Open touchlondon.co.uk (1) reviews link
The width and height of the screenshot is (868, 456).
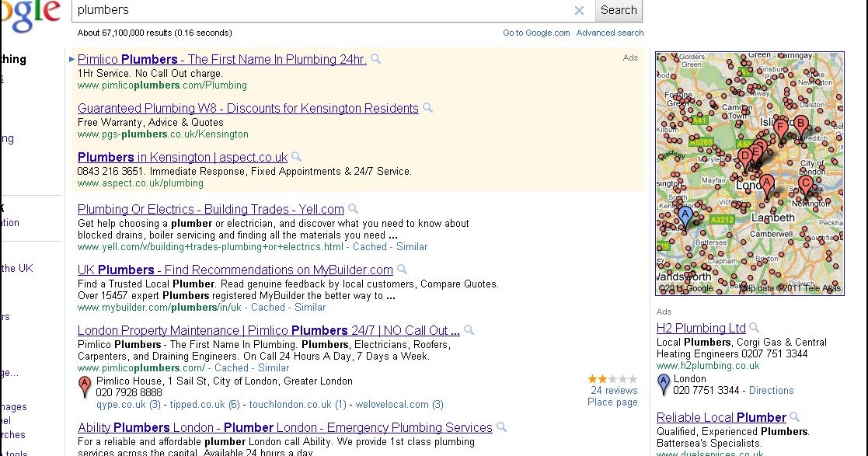coord(298,405)
